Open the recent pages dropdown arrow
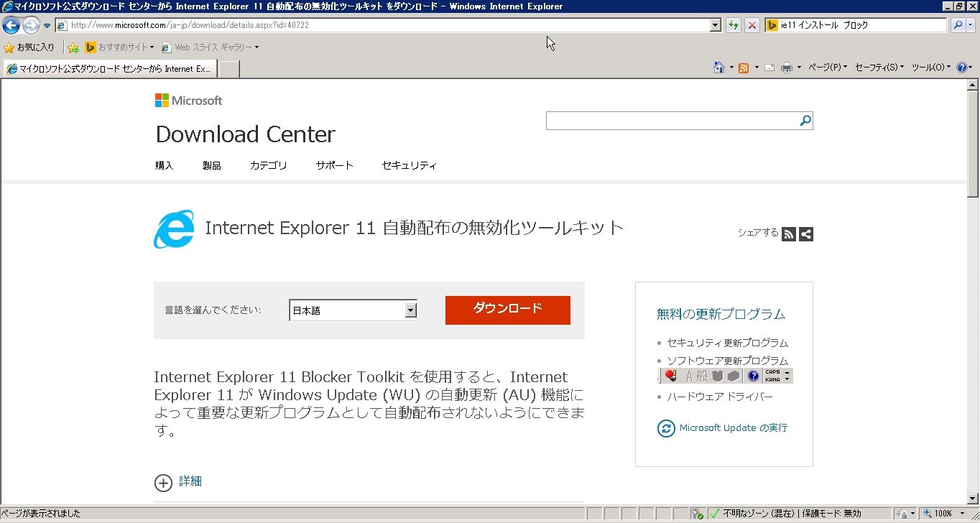Screen dimensions: 980x523 tap(47, 26)
